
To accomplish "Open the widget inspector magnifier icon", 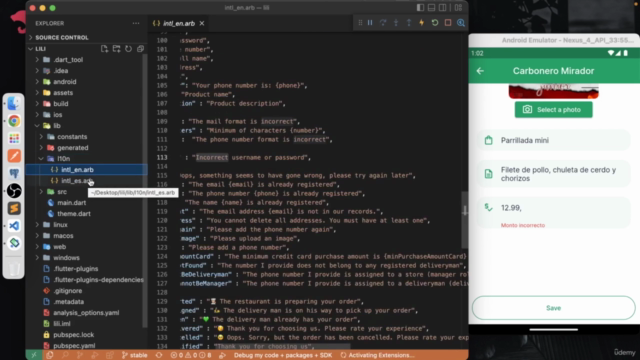I will pos(461,23).
